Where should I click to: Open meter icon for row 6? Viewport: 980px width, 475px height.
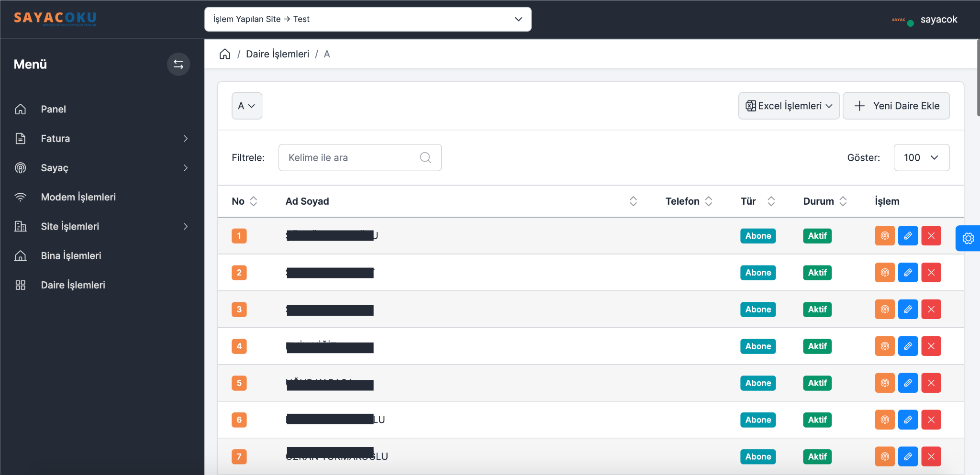coord(885,420)
